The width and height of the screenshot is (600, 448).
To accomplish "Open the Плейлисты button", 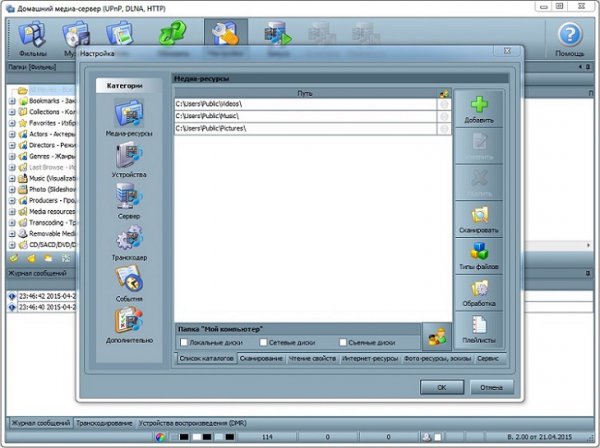I will coord(479,325).
